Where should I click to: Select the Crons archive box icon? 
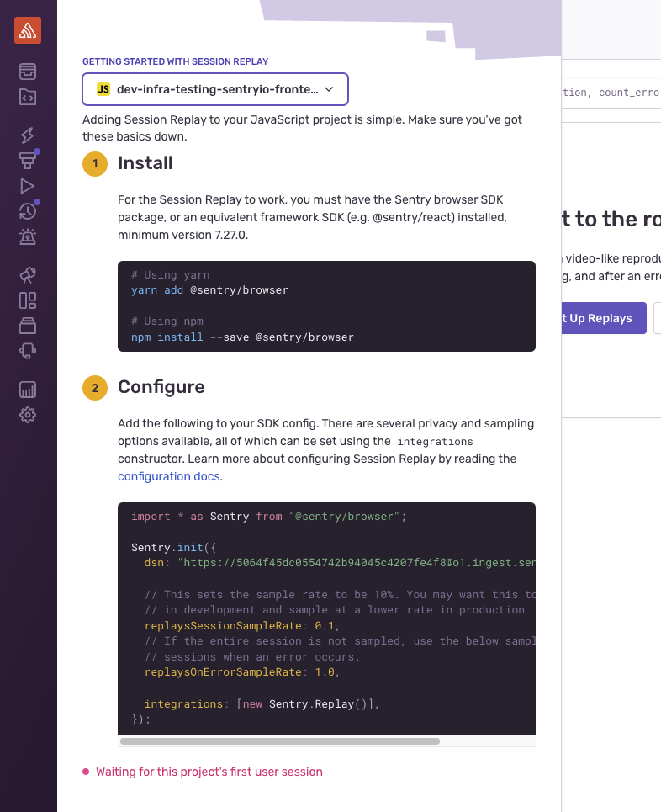click(28, 325)
